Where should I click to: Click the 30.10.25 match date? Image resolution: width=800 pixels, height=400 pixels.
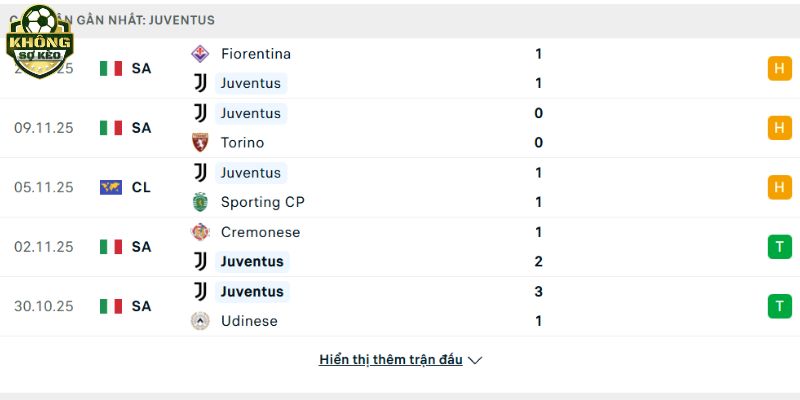44,306
